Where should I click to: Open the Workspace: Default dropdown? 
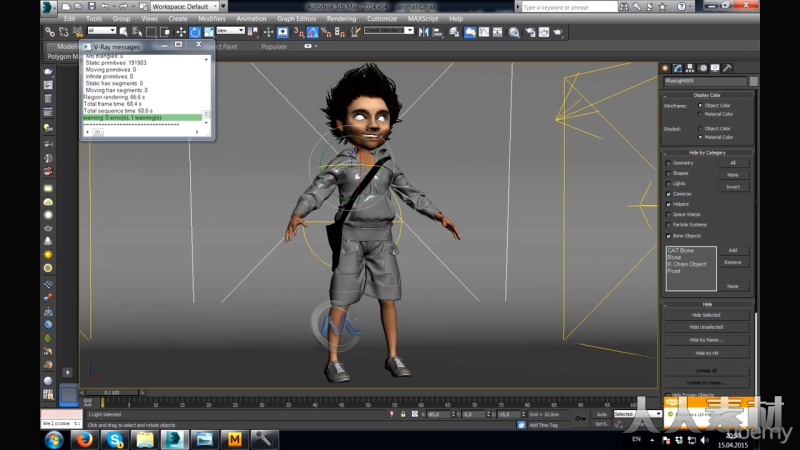click(x=185, y=7)
